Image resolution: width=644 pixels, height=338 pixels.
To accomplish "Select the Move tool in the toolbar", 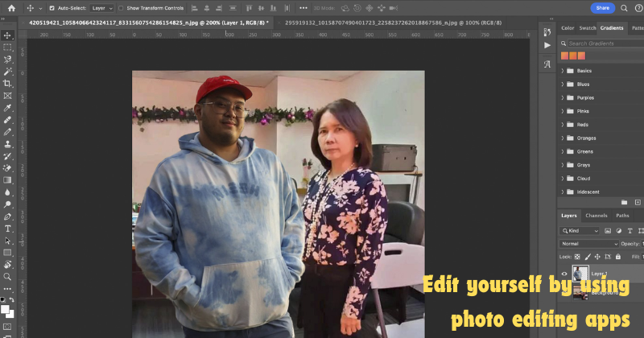I will point(7,35).
